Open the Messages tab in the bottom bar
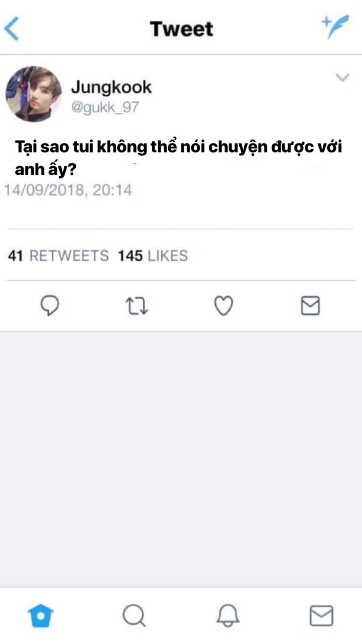362x644 pixels. (321, 616)
